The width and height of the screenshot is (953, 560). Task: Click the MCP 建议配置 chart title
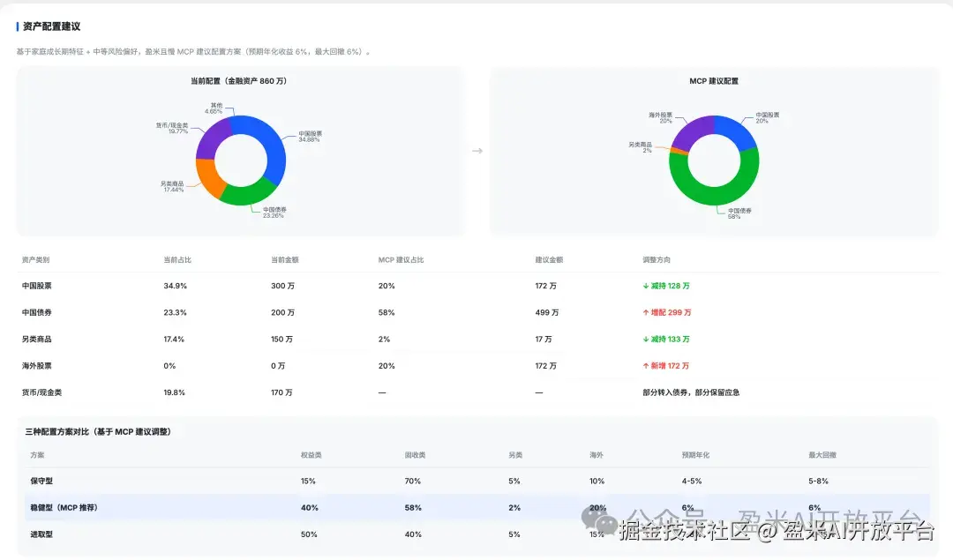713,80
